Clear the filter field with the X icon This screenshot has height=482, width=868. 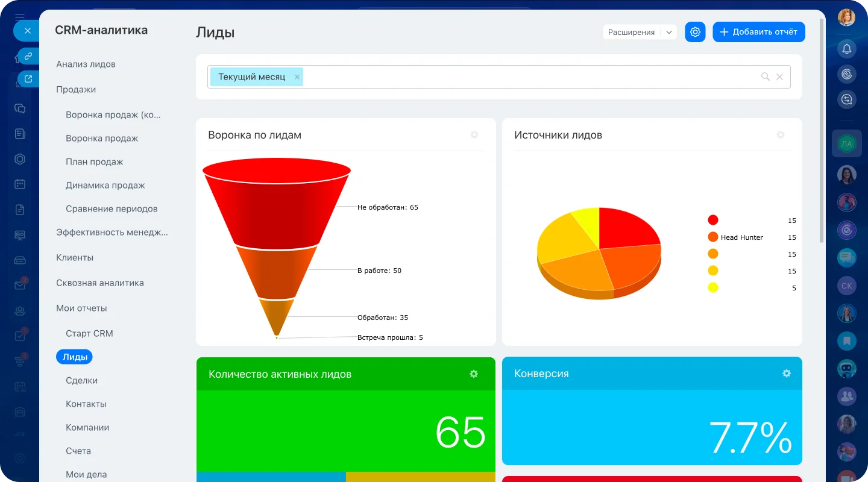click(779, 77)
